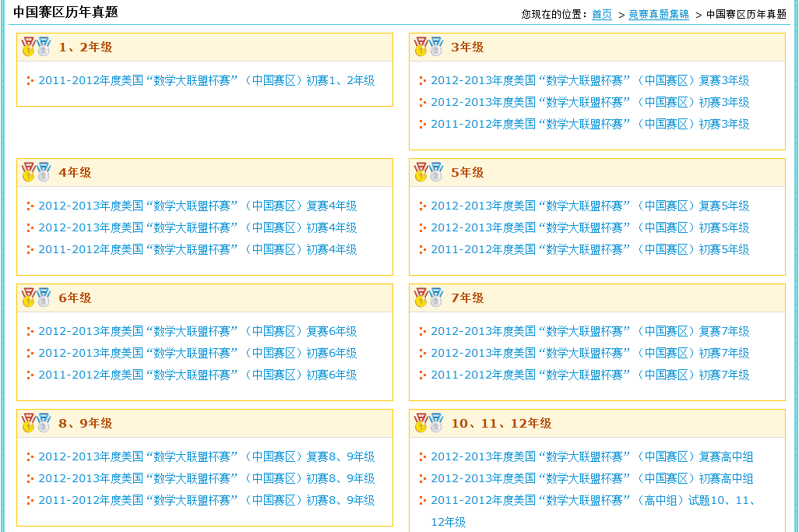The image size is (799, 532).
Task: Open 2011-2012 初赛1、2年级 exam link
Action: point(206,80)
